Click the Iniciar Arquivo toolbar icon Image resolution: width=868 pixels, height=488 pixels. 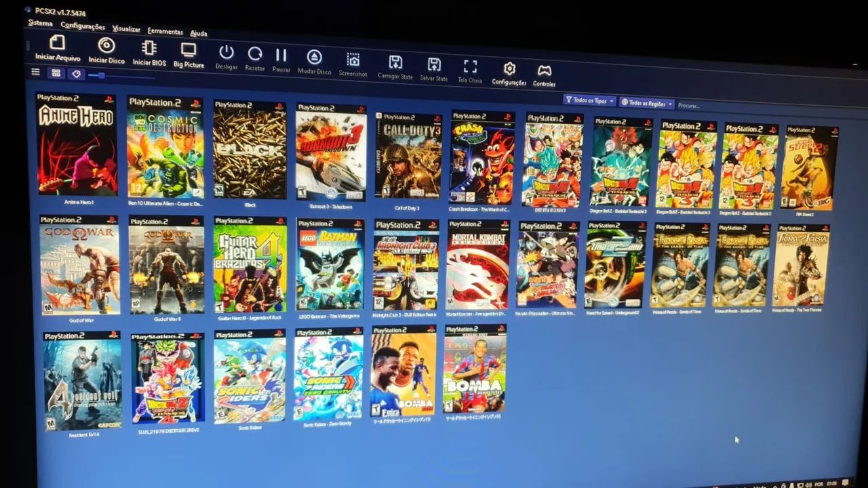58,43
